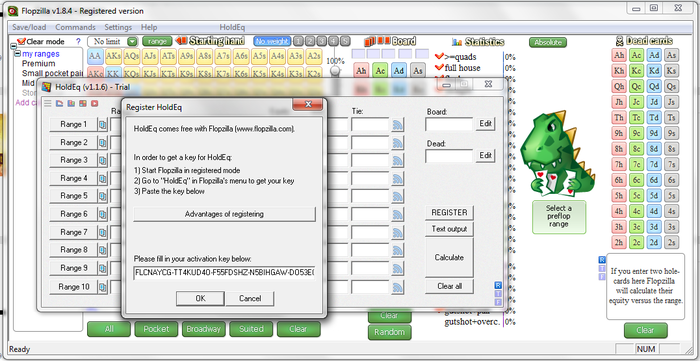Open the No limit dropdown arrow
Image resolution: width=700 pixels, height=361 pixels.
(132, 41)
